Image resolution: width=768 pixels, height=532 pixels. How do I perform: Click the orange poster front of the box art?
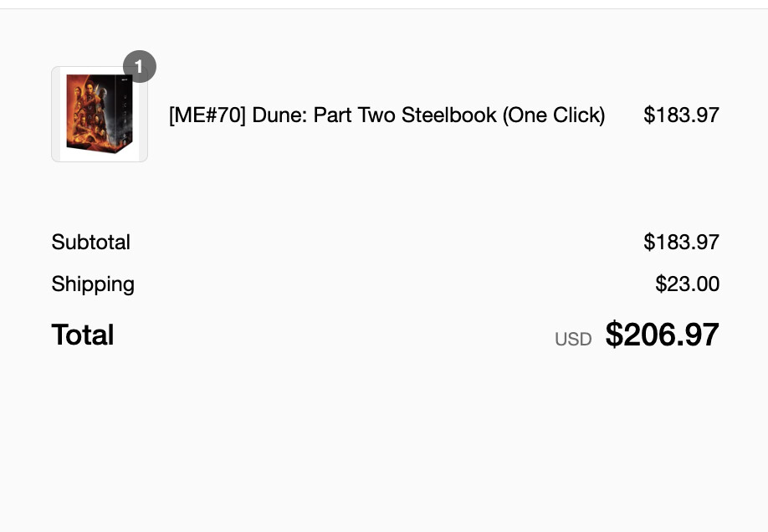(x=88, y=111)
